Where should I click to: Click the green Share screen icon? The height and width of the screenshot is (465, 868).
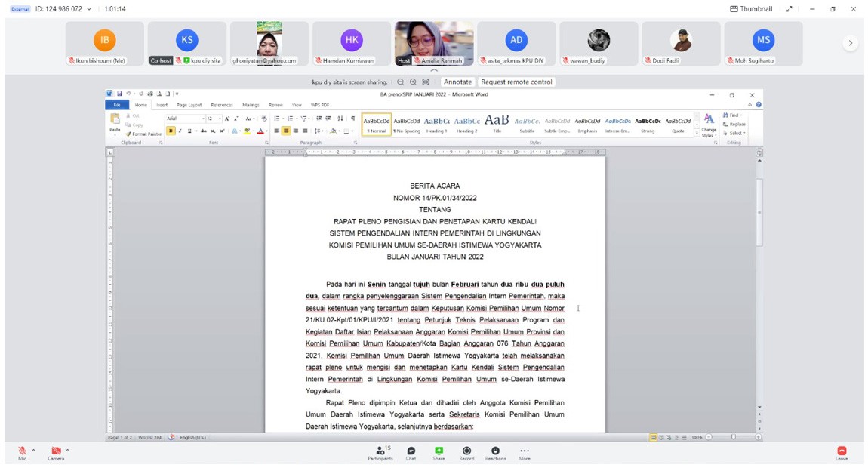(439, 451)
